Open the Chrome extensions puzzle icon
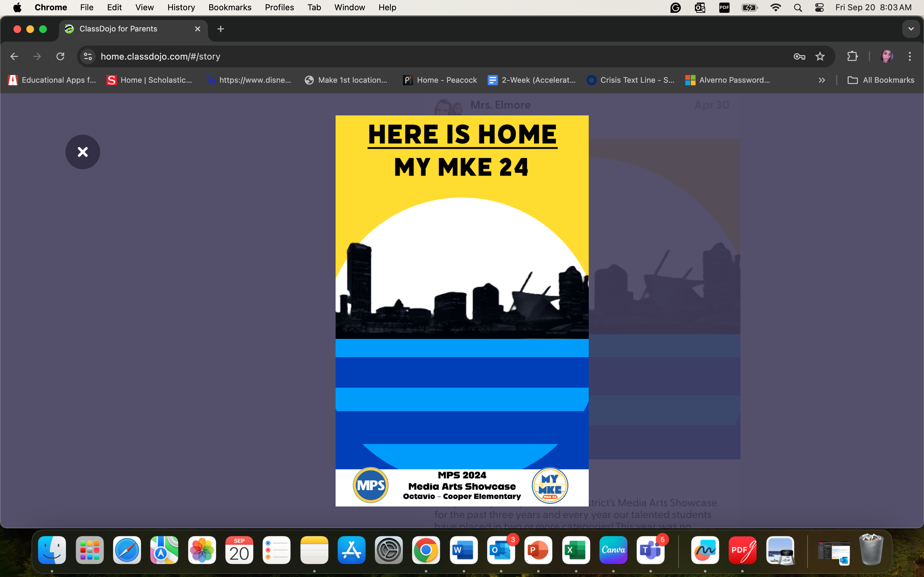 (852, 56)
